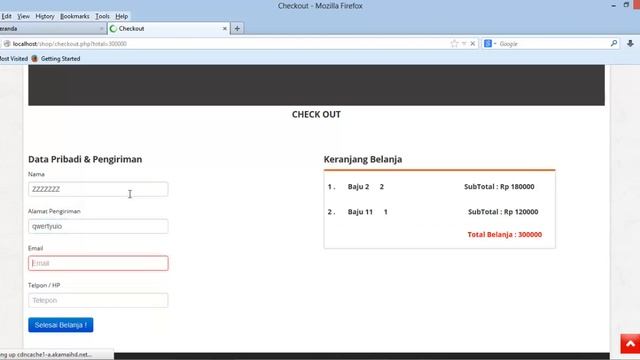Click the red scroll-to-top arrow button

(x=630, y=344)
